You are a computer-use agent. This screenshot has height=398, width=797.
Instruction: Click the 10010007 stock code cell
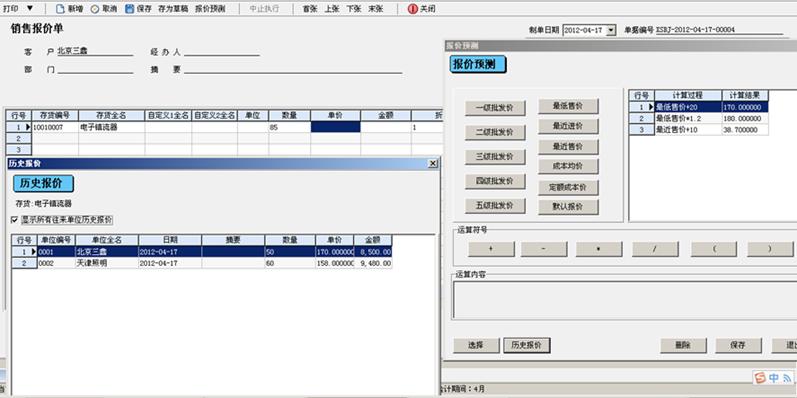[55, 127]
